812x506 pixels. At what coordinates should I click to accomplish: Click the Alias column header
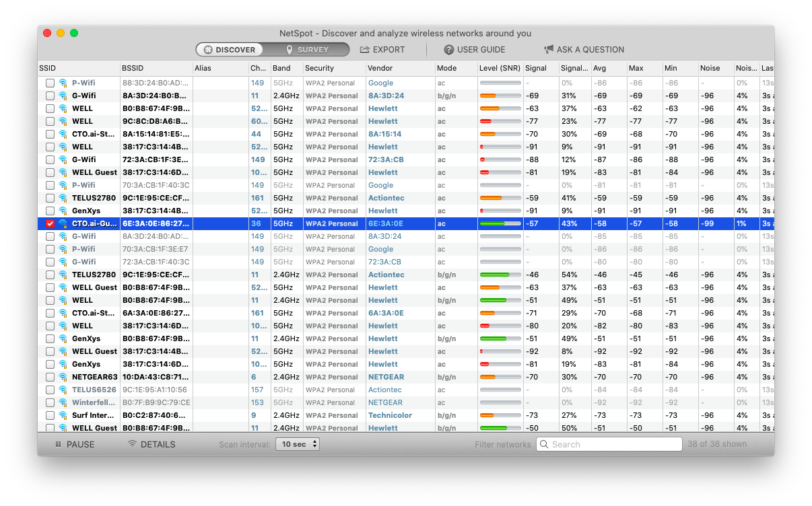[x=220, y=68]
